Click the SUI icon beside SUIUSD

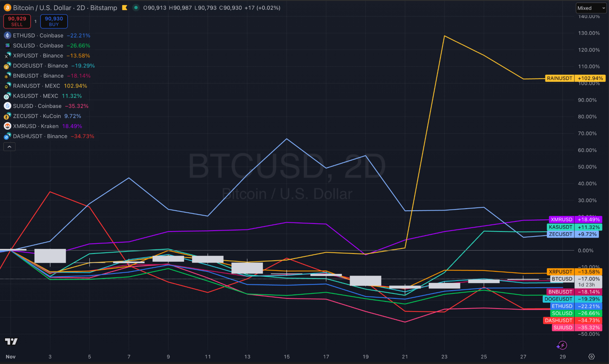[7, 106]
